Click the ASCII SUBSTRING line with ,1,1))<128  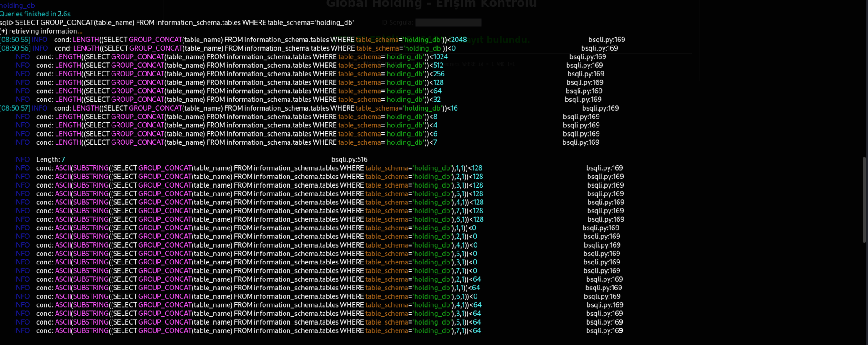point(259,168)
